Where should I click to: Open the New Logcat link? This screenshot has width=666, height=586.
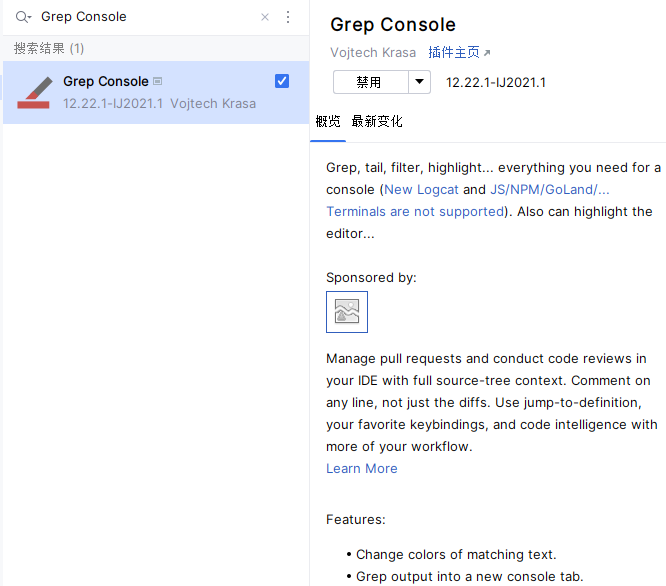tap(421, 189)
